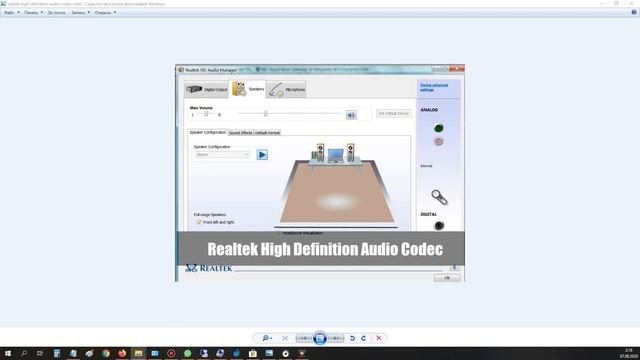640x360 pixels.
Task: Open the Файл menu in Photo Viewer
Action: [12, 13]
